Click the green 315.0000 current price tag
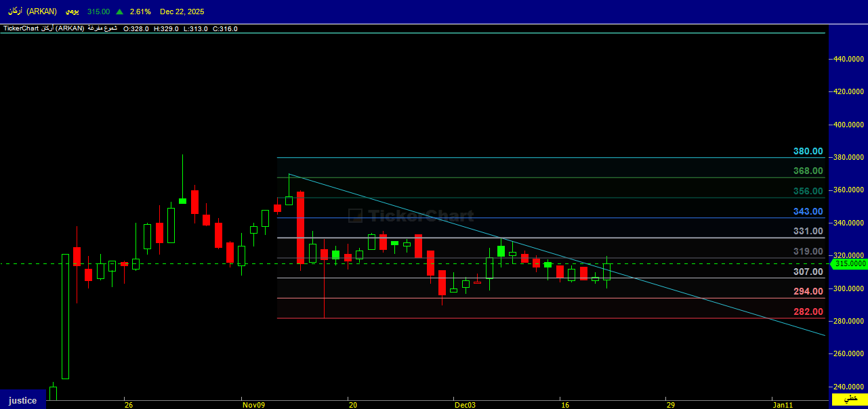Viewport: 868px width, 409px height. pyautogui.click(x=850, y=264)
